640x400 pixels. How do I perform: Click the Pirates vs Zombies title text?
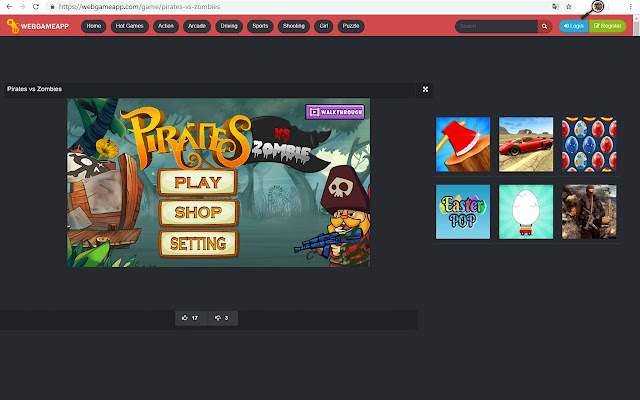point(35,89)
